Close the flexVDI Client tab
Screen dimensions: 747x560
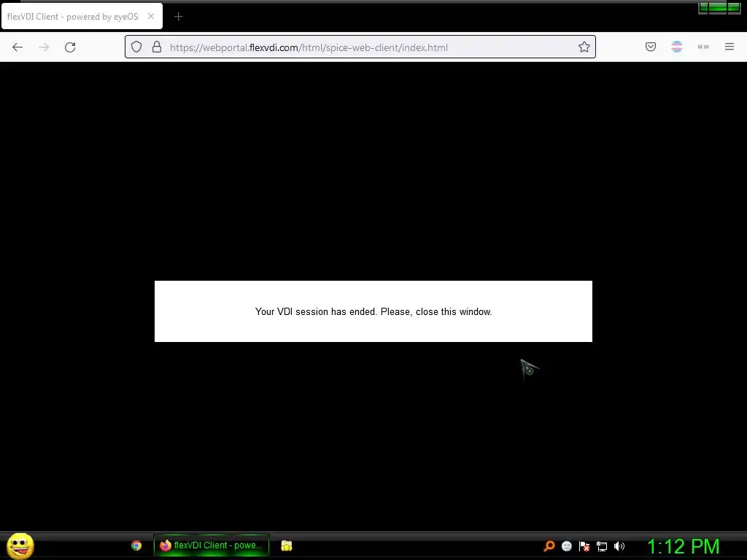coord(151,16)
